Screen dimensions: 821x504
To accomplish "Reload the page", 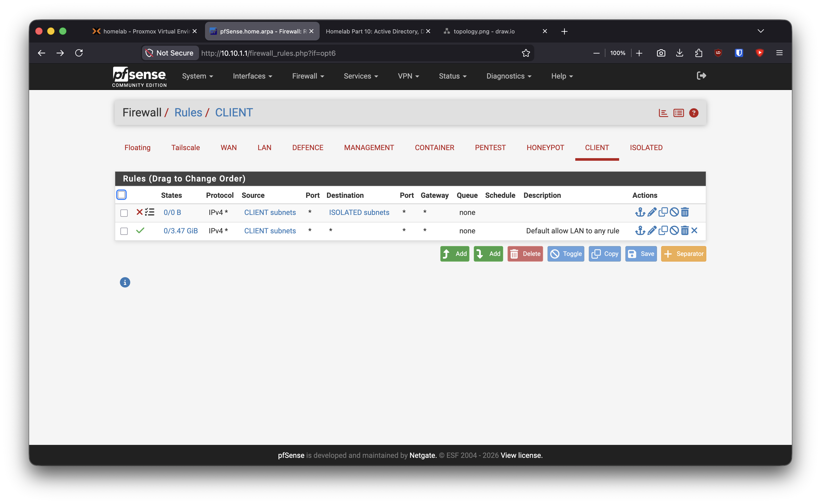I will (x=79, y=53).
